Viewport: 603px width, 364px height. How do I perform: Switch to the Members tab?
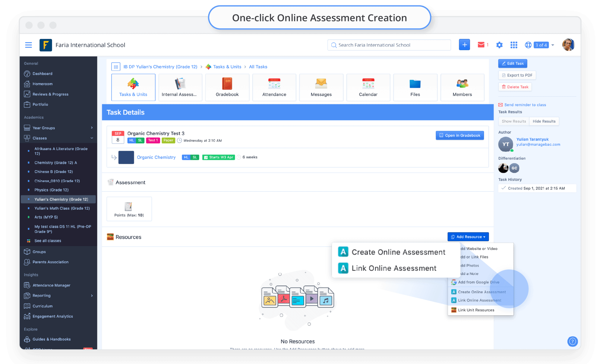click(462, 87)
